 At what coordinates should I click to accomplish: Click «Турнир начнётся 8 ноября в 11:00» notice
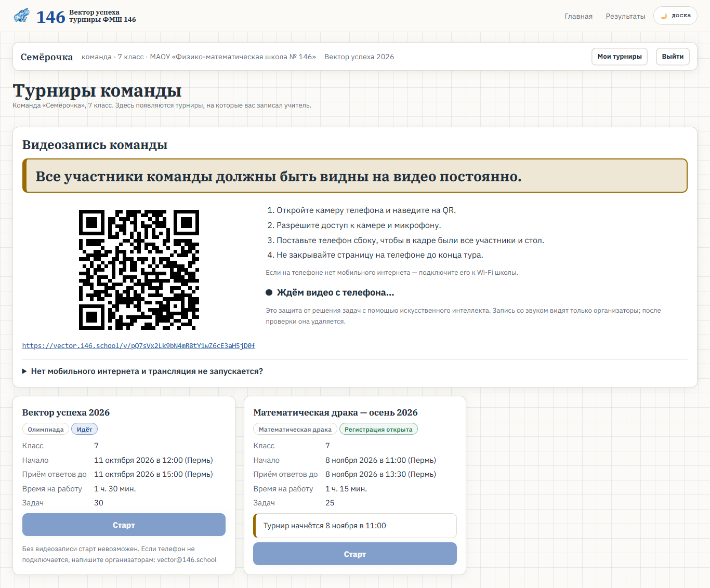tap(355, 526)
